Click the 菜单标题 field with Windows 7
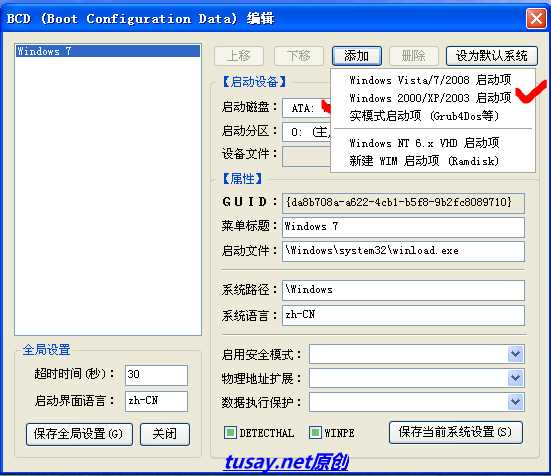This screenshot has height=476, width=551. tap(403, 227)
